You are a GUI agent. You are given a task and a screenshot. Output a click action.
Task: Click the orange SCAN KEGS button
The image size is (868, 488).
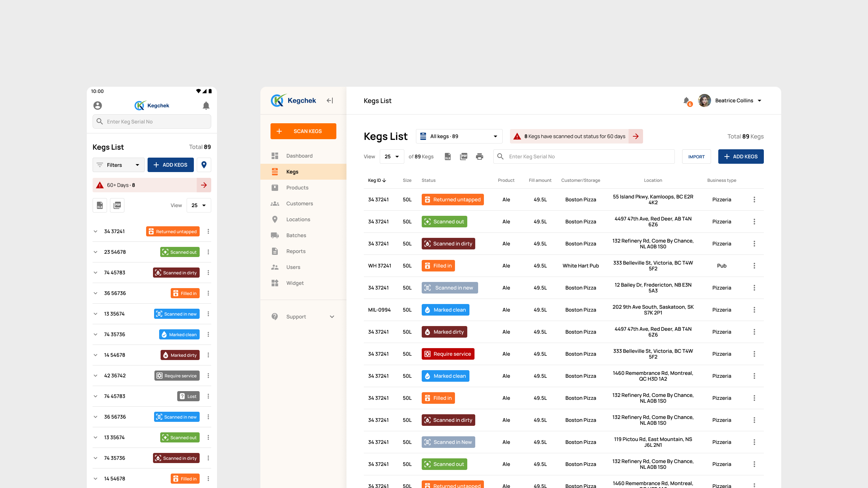[x=303, y=131]
